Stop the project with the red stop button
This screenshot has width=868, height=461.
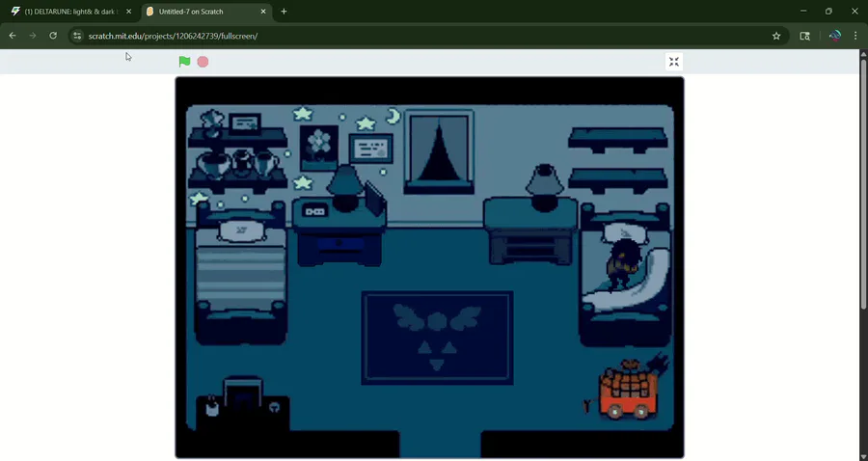point(203,62)
